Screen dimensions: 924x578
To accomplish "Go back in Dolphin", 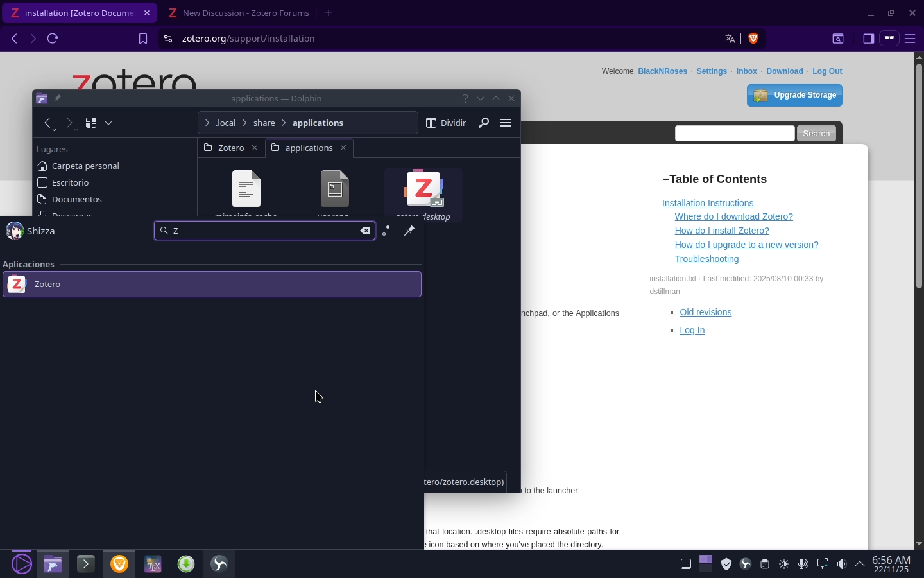I will click(x=48, y=123).
